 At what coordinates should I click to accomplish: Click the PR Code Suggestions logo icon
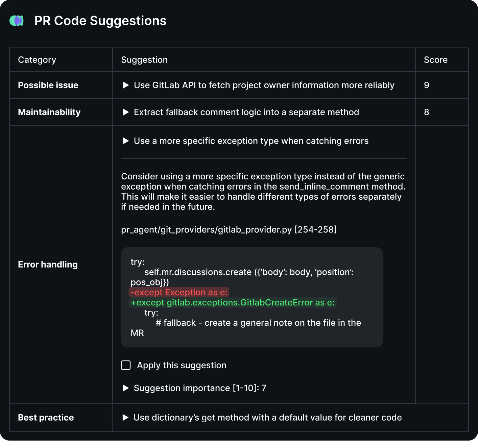click(x=16, y=21)
